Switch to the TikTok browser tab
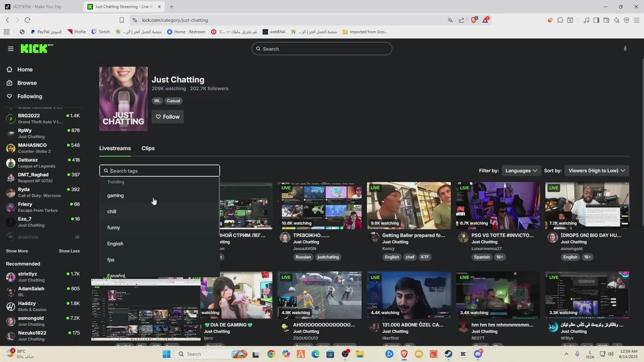This screenshot has height=362, width=644. [x=41, y=7]
